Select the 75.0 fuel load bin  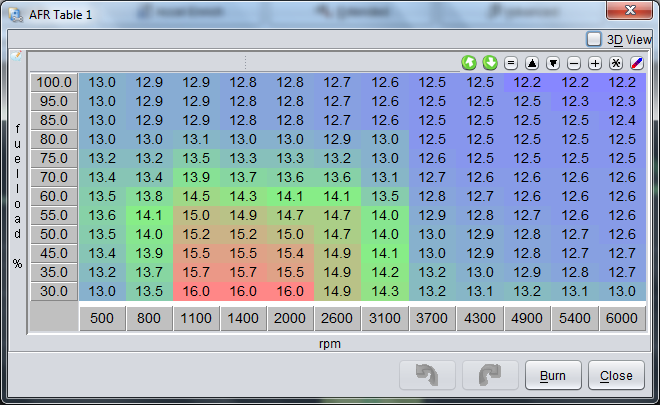pos(54,158)
